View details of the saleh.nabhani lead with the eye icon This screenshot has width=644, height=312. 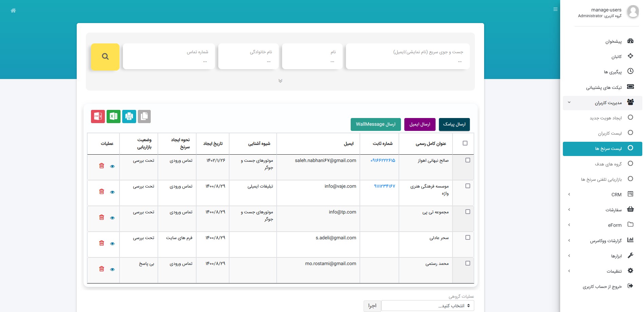[112, 166]
